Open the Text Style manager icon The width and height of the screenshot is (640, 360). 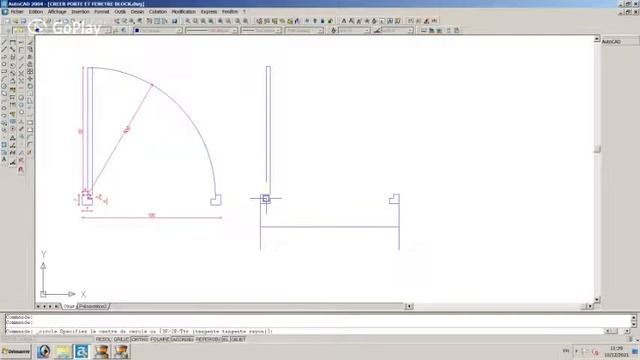coord(333,30)
